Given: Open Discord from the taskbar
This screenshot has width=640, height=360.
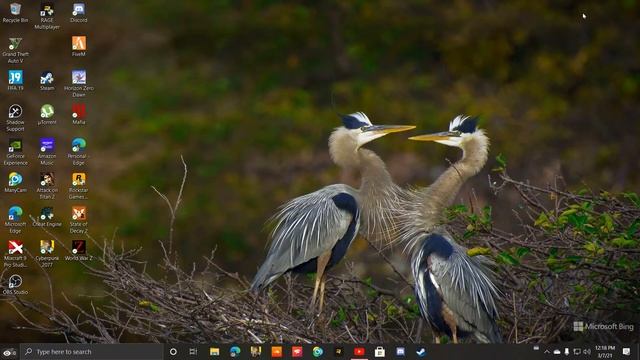Looking at the screenshot, I should pyautogui.click(x=400, y=352).
